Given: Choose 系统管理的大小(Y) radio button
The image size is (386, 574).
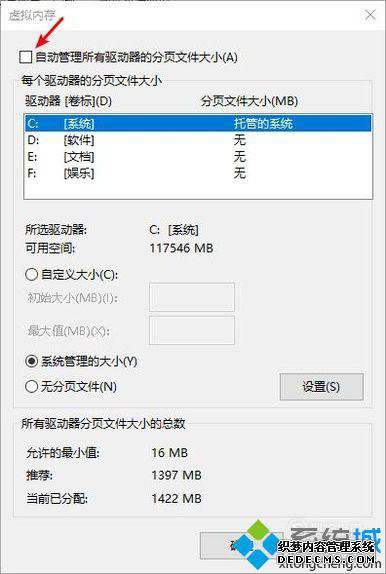Looking at the screenshot, I should tap(31, 362).
